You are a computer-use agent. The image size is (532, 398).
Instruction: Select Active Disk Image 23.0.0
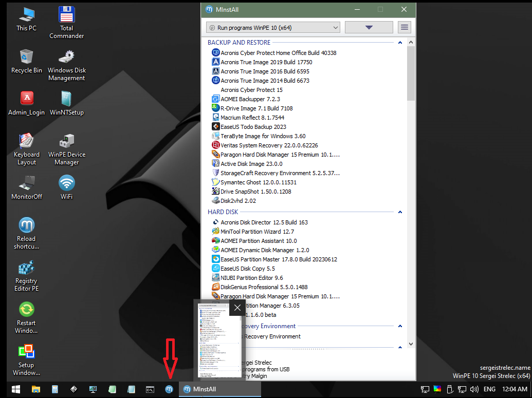(247, 164)
